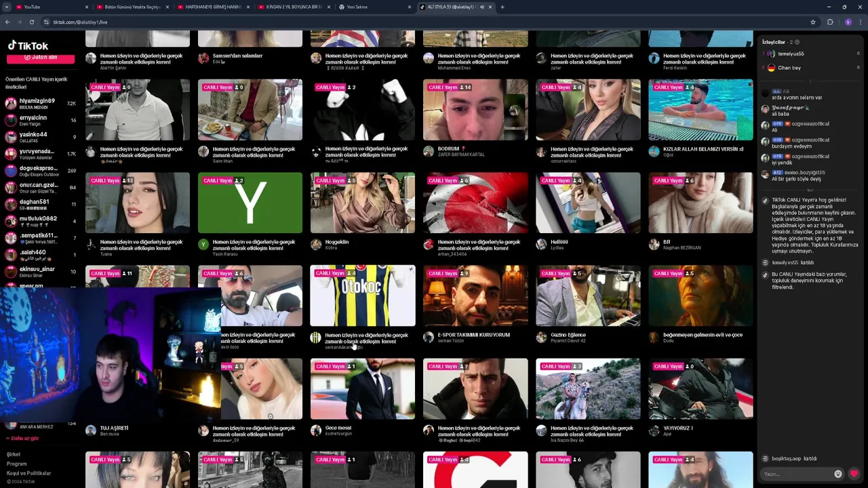Open yuruyenada... avatar in the sidebar

[11, 154]
